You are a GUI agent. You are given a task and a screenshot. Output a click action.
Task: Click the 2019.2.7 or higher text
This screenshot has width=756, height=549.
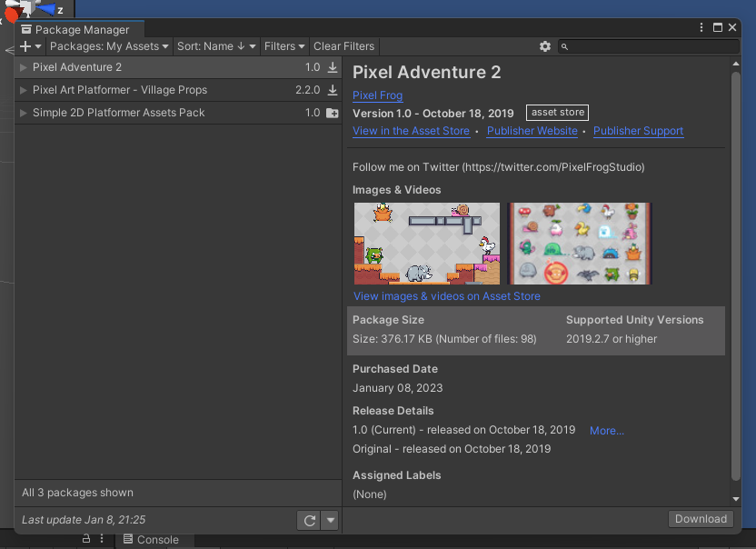[612, 339]
